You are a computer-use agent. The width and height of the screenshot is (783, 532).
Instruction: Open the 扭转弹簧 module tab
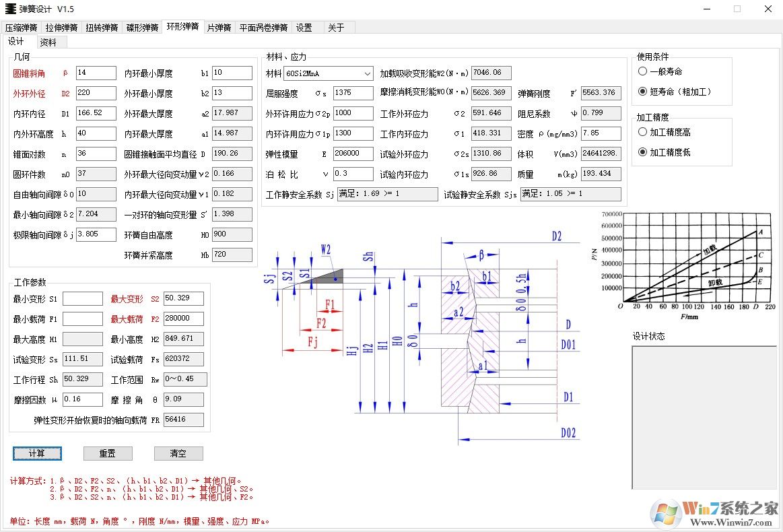point(102,27)
